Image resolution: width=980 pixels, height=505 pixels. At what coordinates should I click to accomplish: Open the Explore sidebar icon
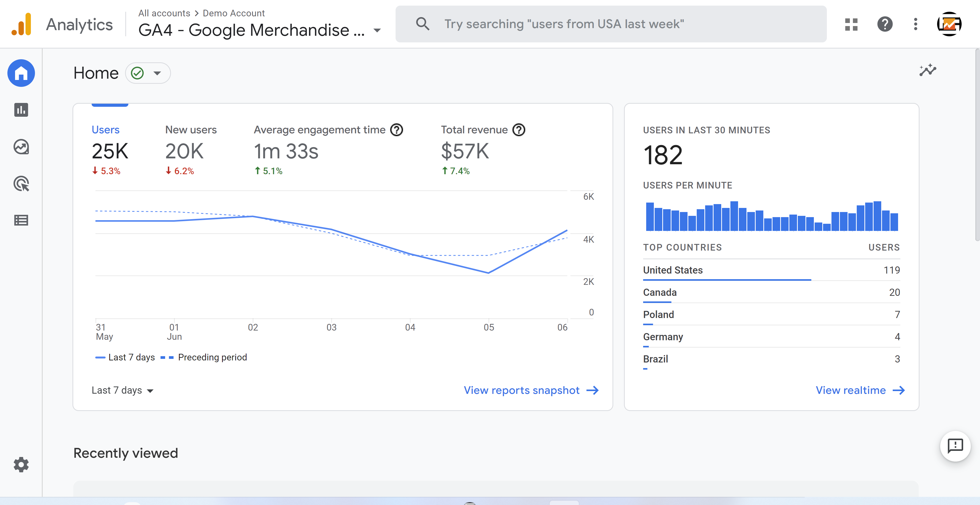point(21,147)
